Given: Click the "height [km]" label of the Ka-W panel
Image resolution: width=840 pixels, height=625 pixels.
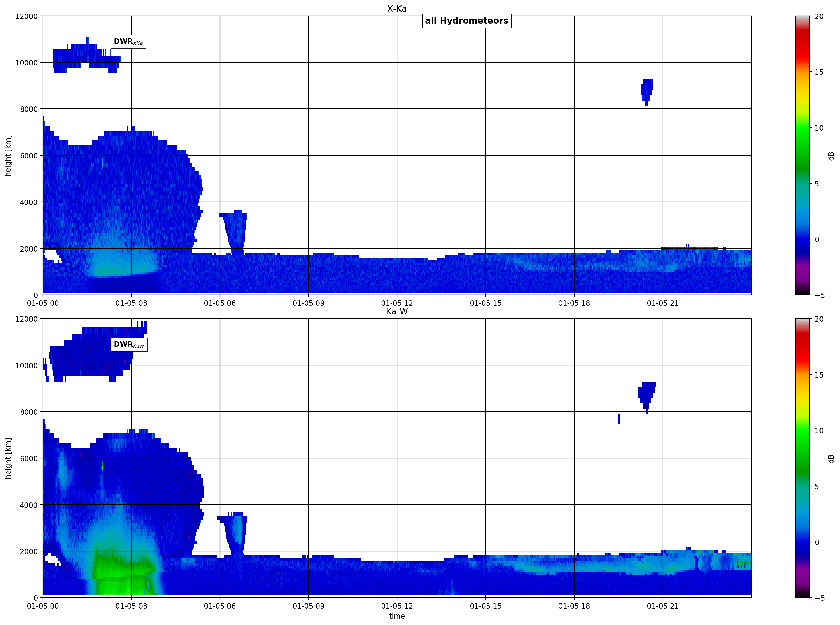Looking at the screenshot, I should [8, 458].
